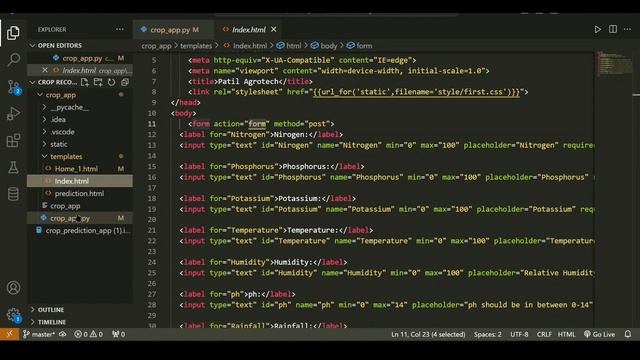This screenshot has width=640, height=360.
Task: Open Home_1.html in file tree
Action: 76,169
